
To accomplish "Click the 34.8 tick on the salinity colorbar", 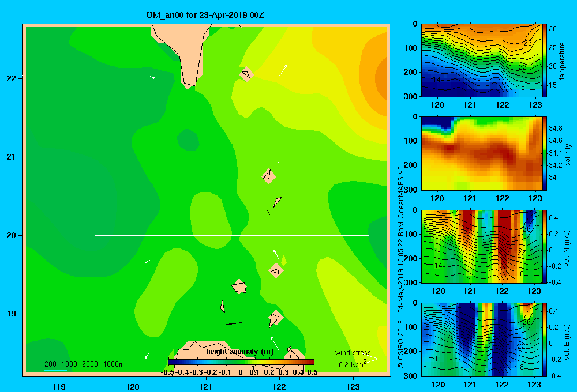I will pos(556,129).
